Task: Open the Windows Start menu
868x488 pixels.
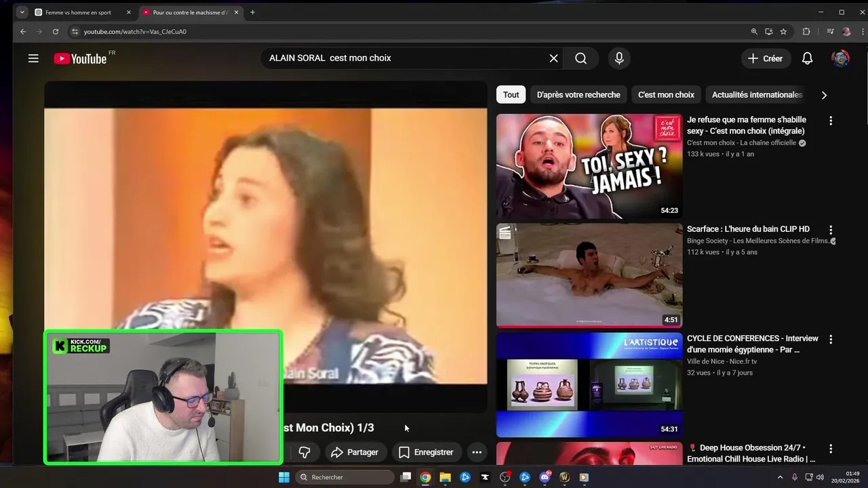Action: click(283, 477)
